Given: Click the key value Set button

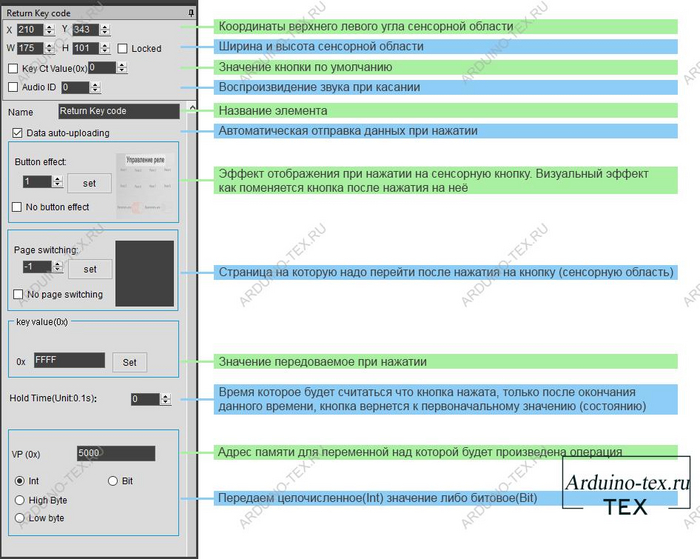Looking at the screenshot, I should pos(130,362).
